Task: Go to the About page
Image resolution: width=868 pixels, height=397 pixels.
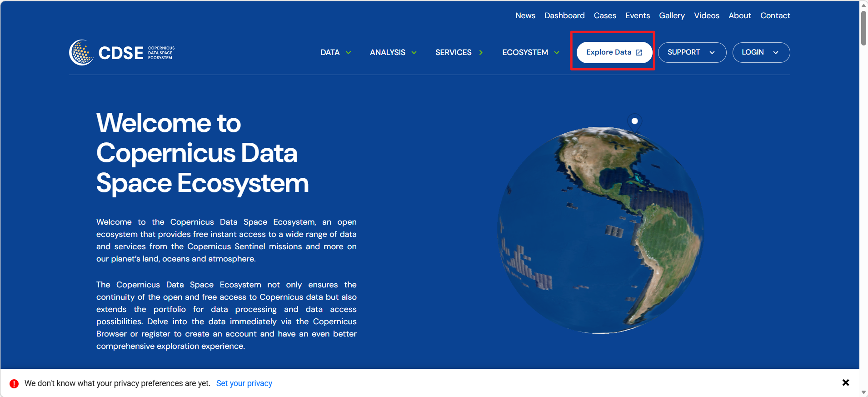Action: [x=740, y=15]
